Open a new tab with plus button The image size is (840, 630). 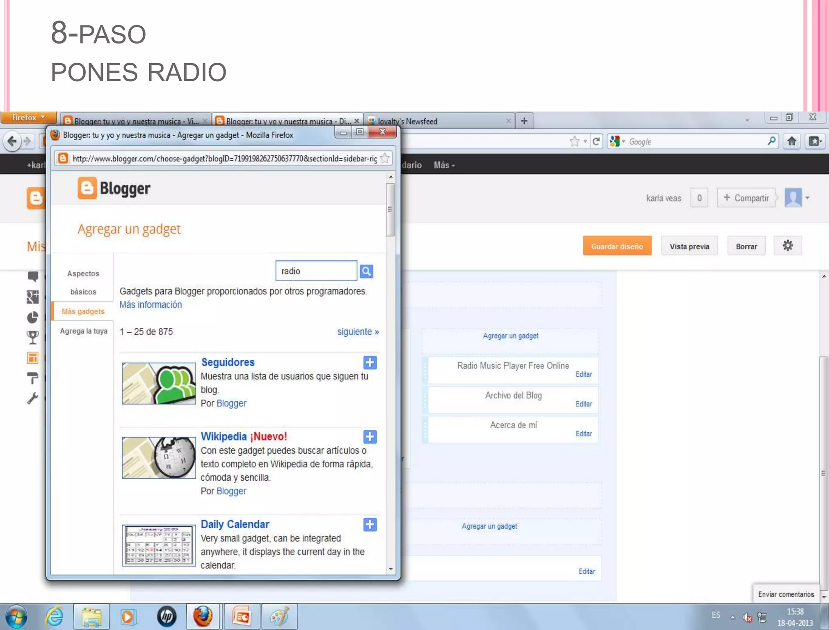524,121
